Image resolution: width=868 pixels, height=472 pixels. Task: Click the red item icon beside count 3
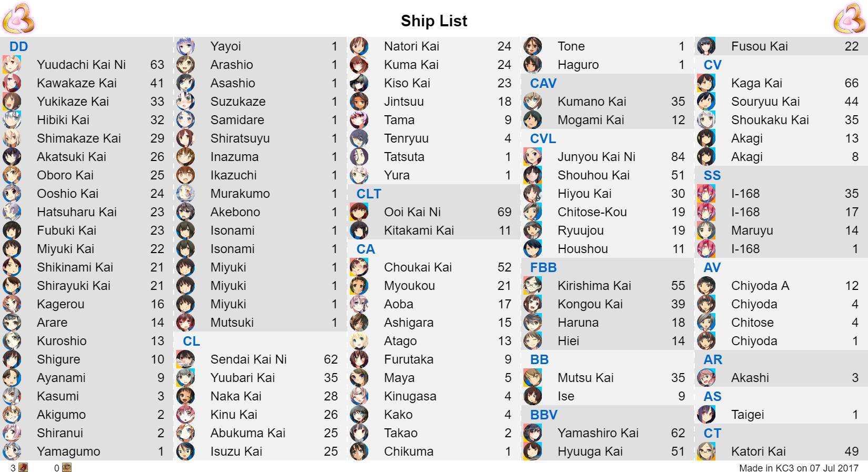pos(23,467)
